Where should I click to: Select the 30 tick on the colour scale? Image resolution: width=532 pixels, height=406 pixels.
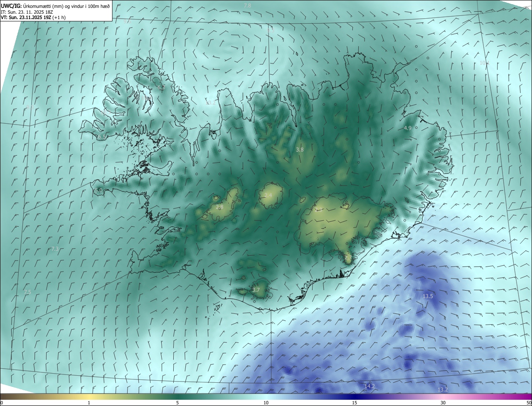pyautogui.click(x=443, y=403)
